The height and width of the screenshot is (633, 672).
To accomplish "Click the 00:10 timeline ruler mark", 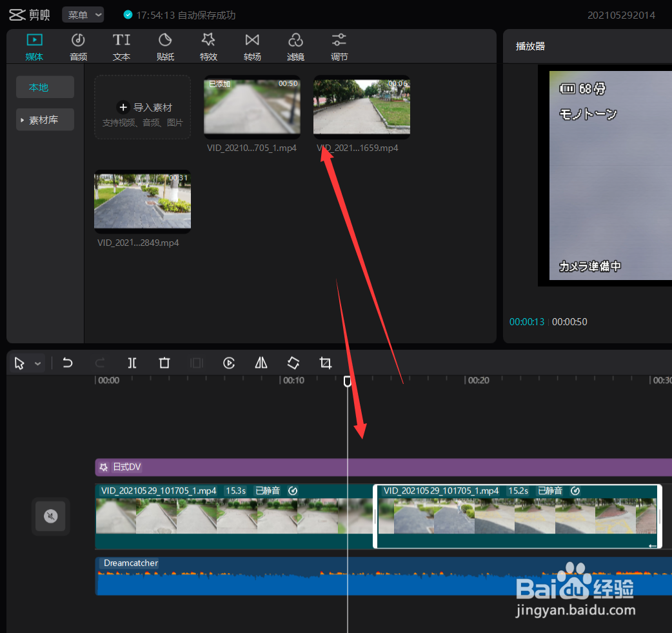I will 293,381.
